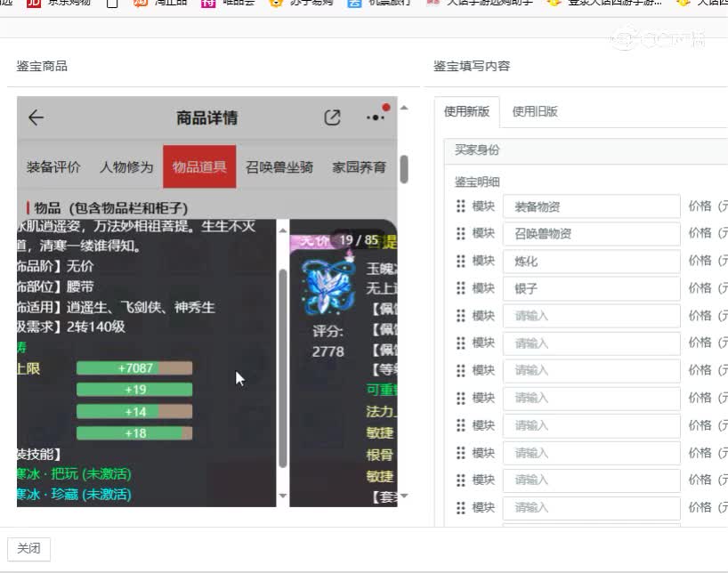Click the +19 attribute progress bar
The width and height of the screenshot is (728, 573).
[x=134, y=390]
